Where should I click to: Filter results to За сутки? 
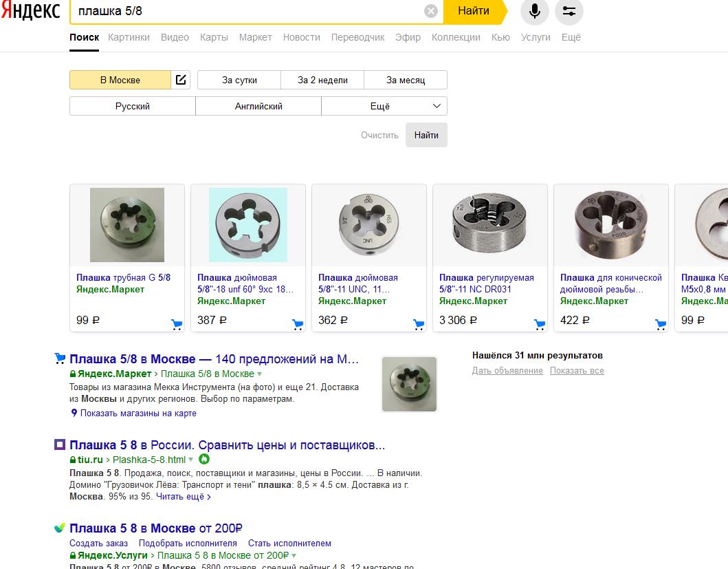tap(239, 80)
